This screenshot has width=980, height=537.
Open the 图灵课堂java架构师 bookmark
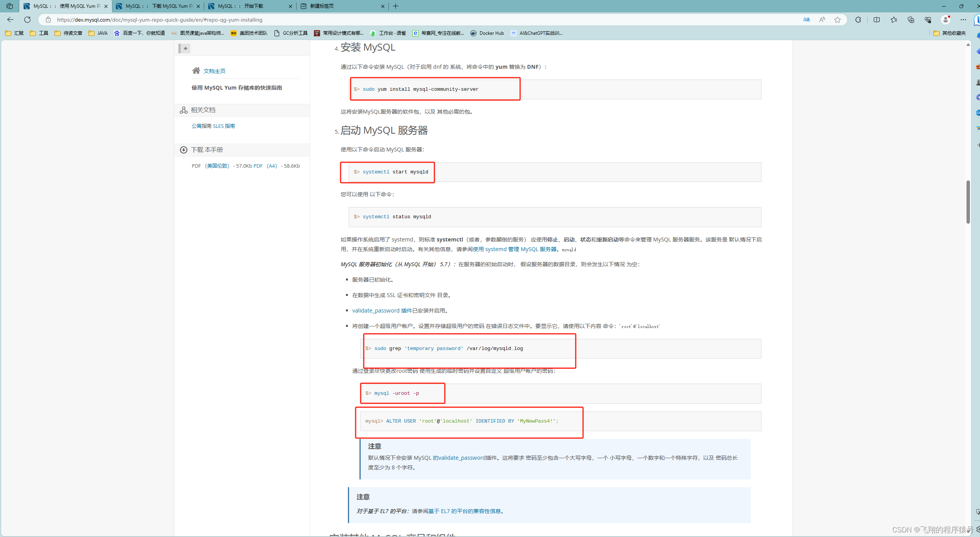(x=198, y=33)
